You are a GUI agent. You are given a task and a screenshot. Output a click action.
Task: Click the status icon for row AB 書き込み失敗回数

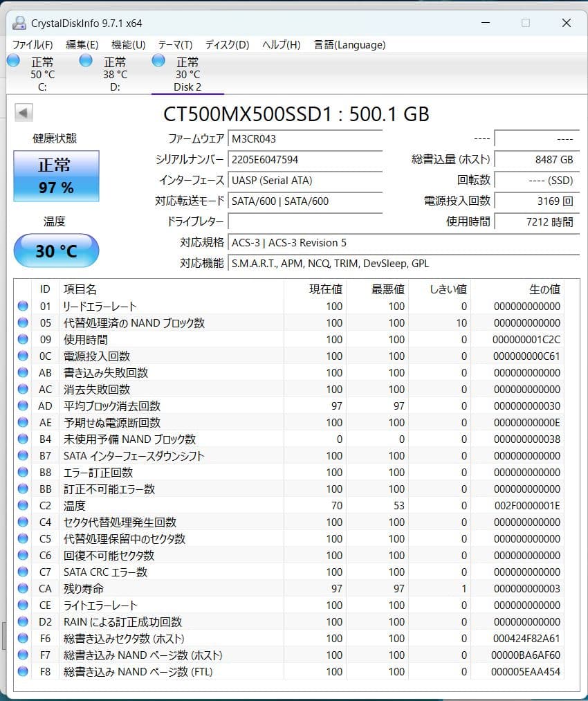[x=23, y=372]
